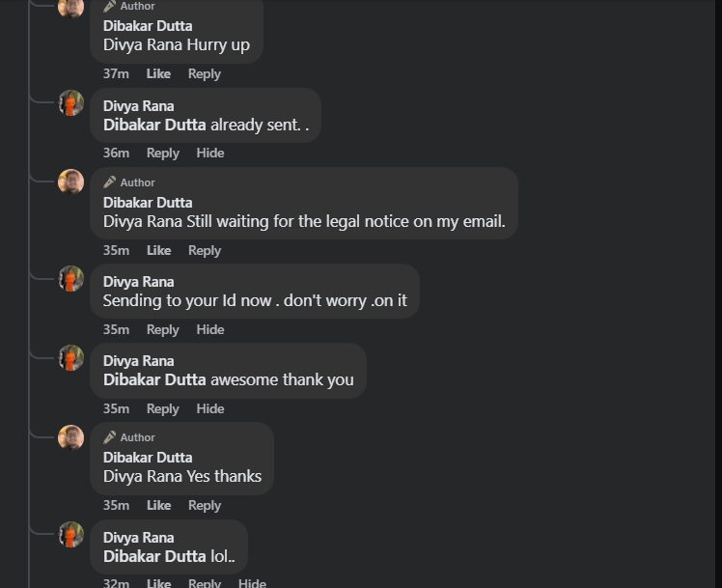Like the "Hurry up" comment
Image resolution: width=722 pixels, height=588 pixels.
click(158, 73)
